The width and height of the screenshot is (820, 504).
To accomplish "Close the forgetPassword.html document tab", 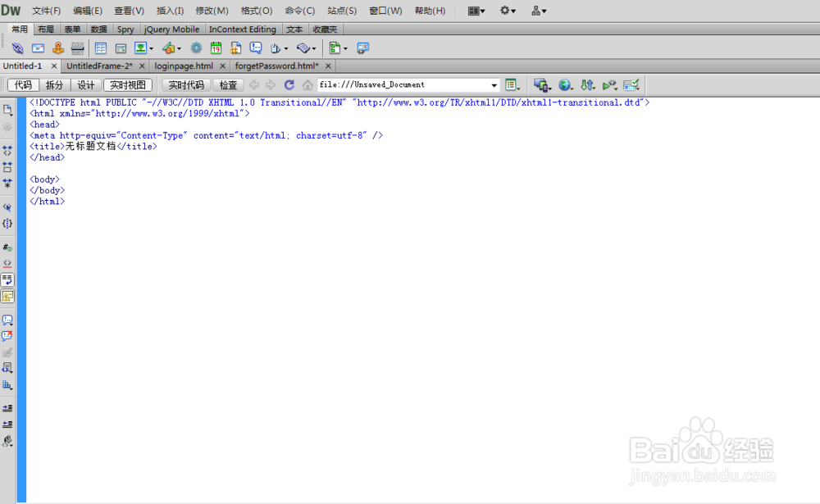I will point(328,66).
